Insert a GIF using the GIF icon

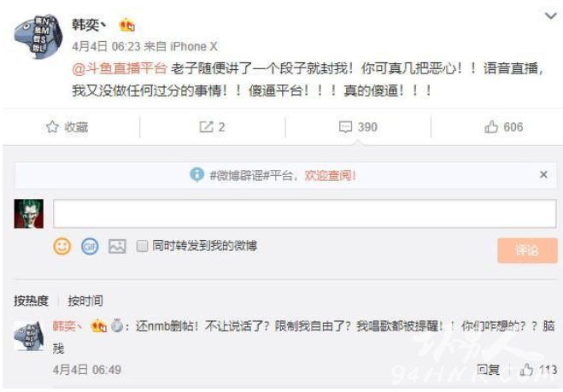tap(90, 246)
